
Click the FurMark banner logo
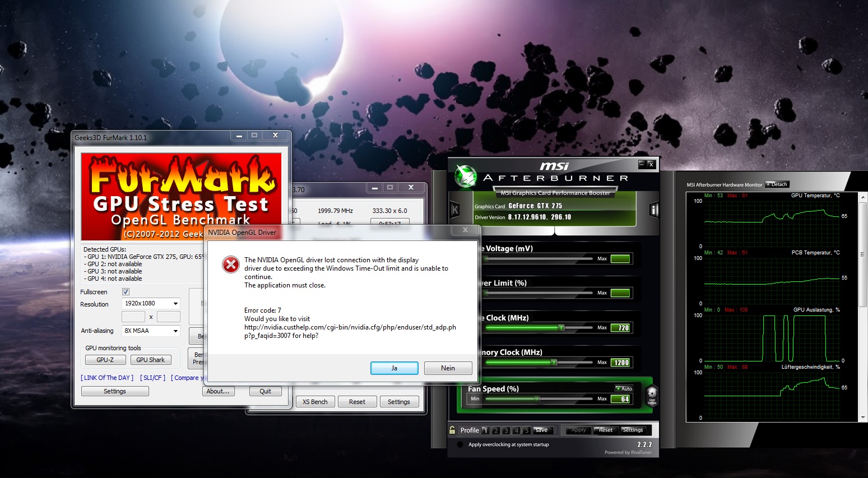coord(182,196)
